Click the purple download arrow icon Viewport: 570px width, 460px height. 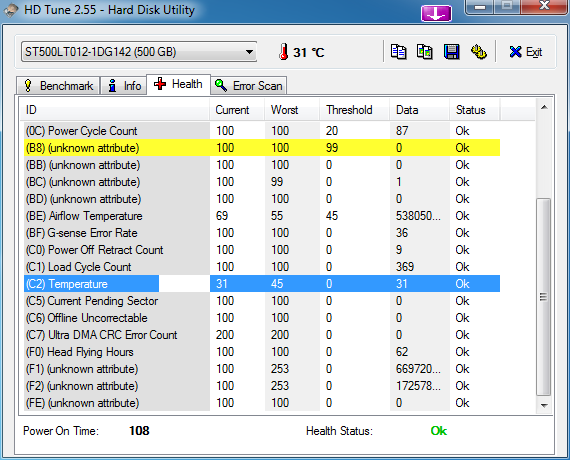click(x=436, y=14)
